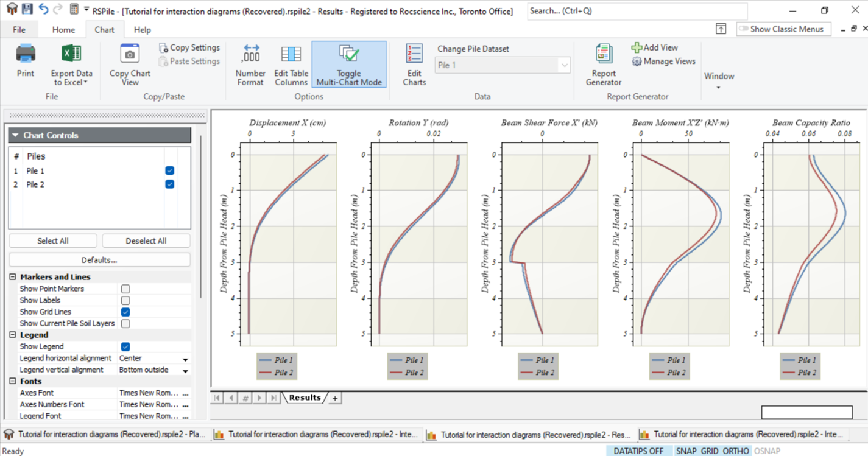Select the Results sheet tab
The width and height of the screenshot is (868, 456).
[x=305, y=398]
